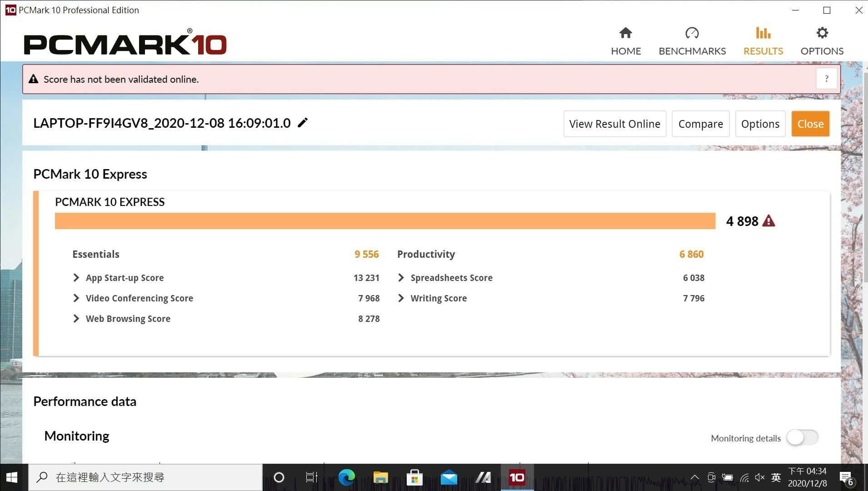Image resolution: width=868 pixels, height=491 pixels.
Task: Click the Spreadsheets value 6 038
Action: 693,278
